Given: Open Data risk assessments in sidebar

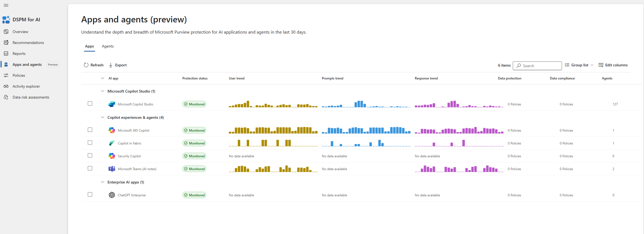Looking at the screenshot, I should click(x=31, y=97).
